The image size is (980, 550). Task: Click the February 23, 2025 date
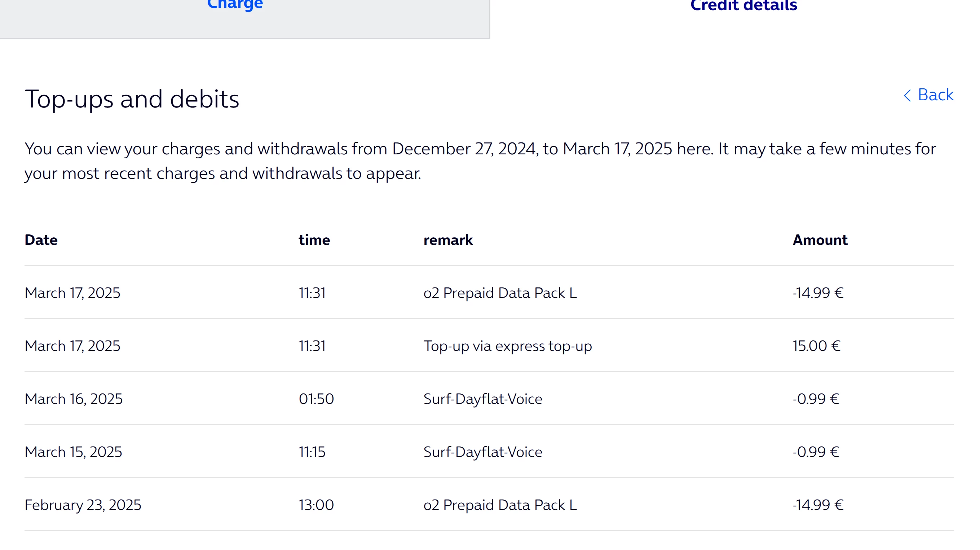tap(83, 505)
